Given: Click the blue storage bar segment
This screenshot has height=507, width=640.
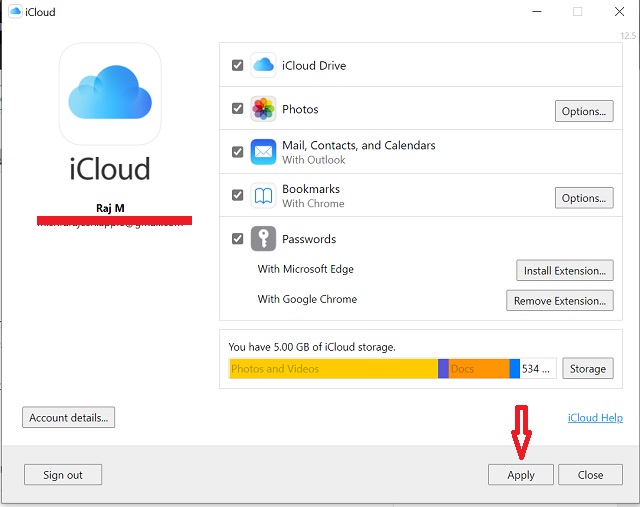Looking at the screenshot, I should click(x=515, y=369).
